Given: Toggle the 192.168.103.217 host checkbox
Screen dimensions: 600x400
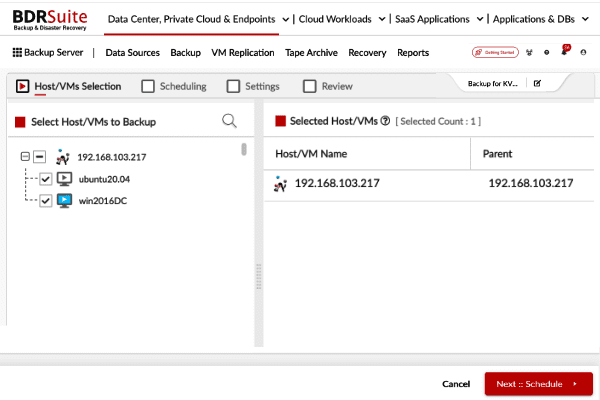Looking at the screenshot, I should [39, 157].
